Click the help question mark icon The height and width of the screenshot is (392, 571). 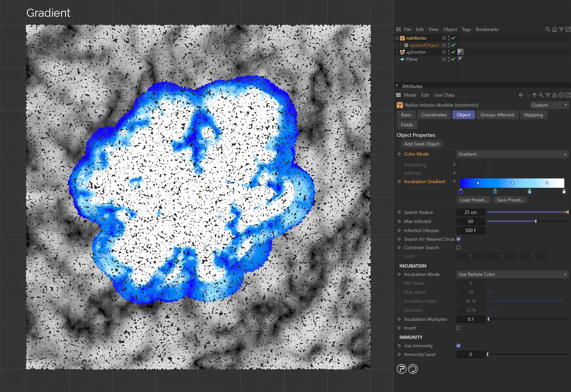point(401,369)
